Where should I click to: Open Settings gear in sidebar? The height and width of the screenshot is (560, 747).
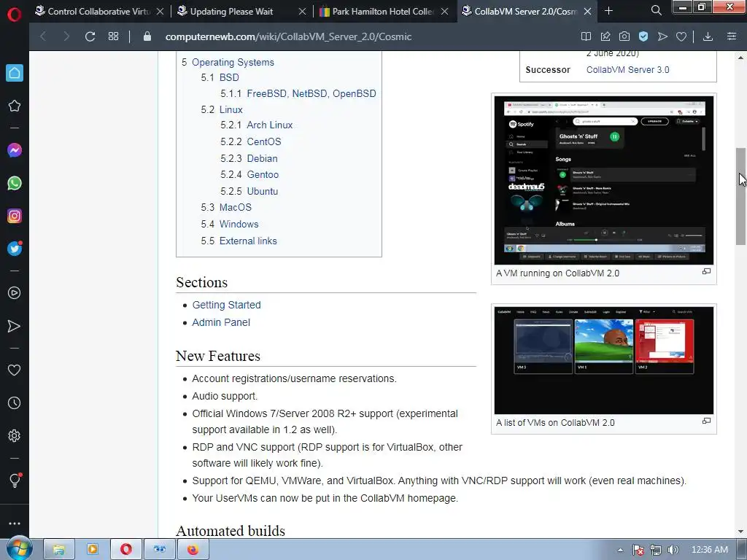click(15, 436)
